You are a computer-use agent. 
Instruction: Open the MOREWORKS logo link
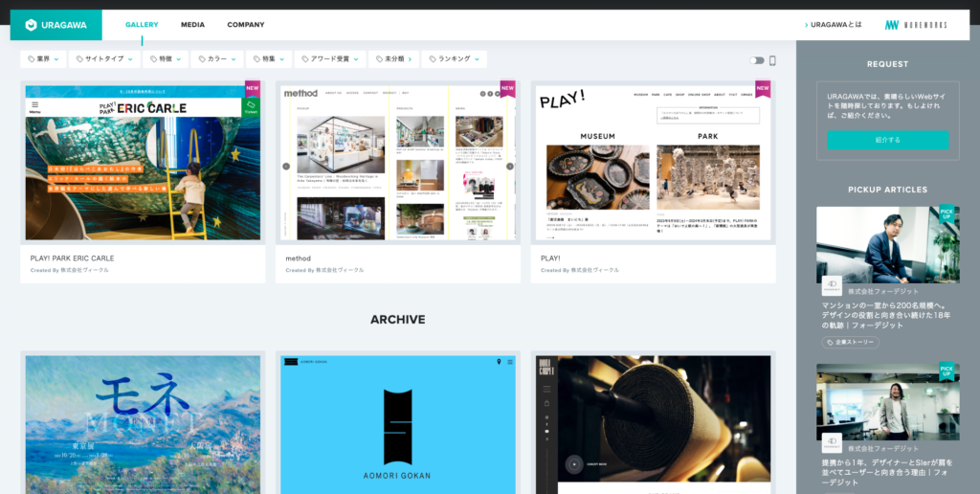[x=916, y=25]
